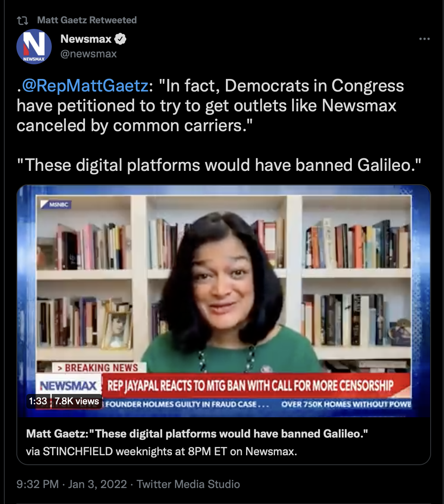Click the retweet arrows icon
444x504 pixels.
pyautogui.click(x=22, y=21)
